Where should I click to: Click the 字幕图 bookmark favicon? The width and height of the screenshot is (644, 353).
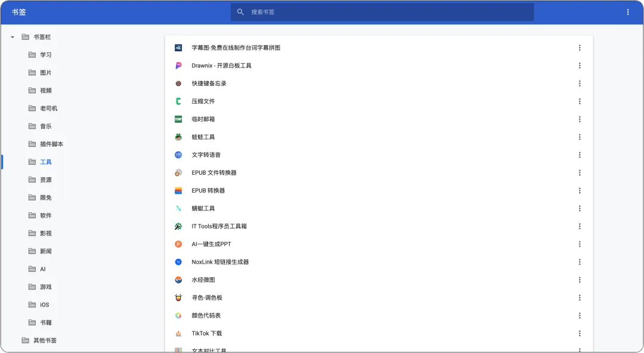pyautogui.click(x=178, y=48)
